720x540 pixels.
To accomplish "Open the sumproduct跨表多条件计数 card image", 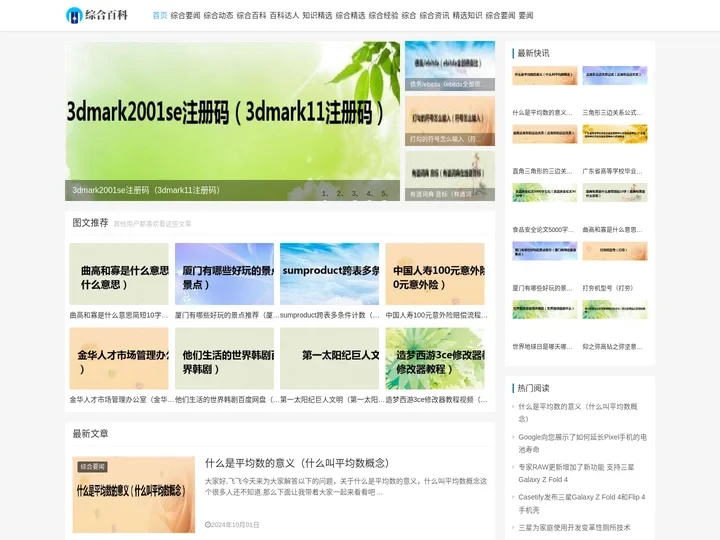I will click(x=330, y=274).
